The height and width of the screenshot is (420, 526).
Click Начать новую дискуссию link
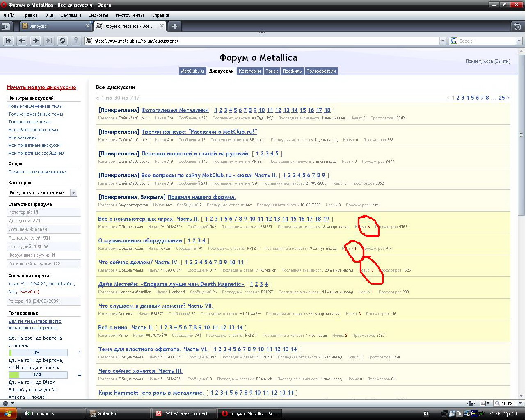(x=41, y=87)
